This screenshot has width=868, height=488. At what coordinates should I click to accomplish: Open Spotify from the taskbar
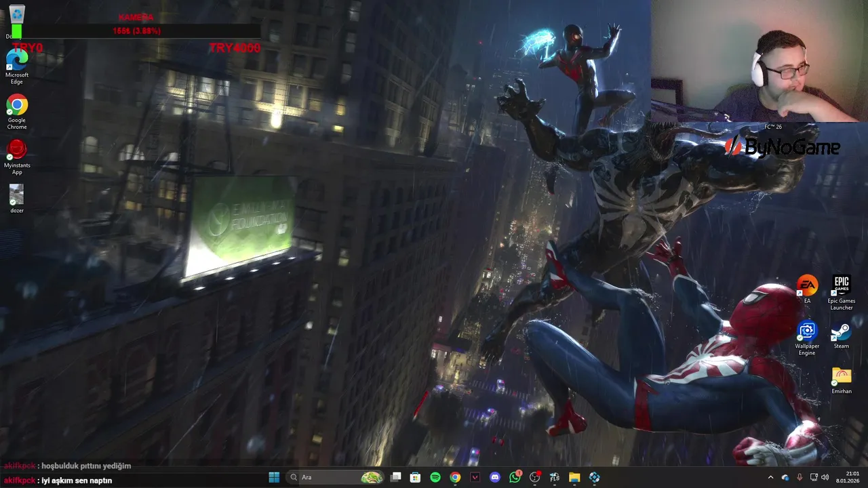point(435,477)
